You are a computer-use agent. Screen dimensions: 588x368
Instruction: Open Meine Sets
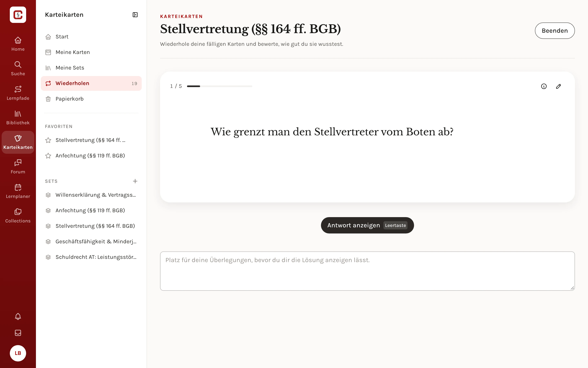91,68
